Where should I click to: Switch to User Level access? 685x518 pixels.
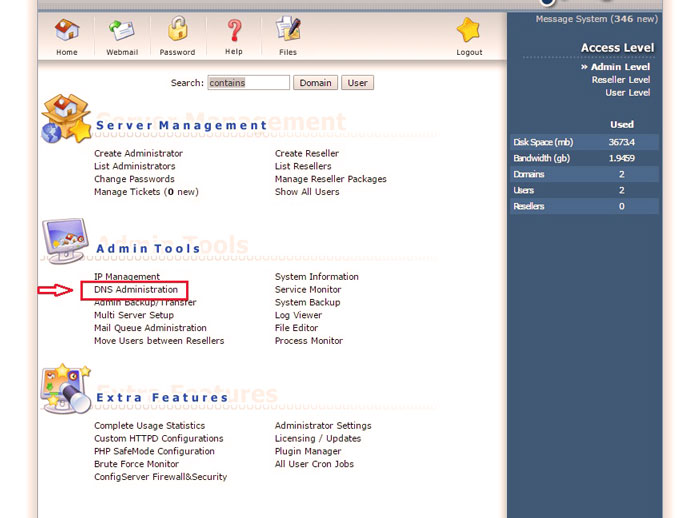[x=627, y=93]
